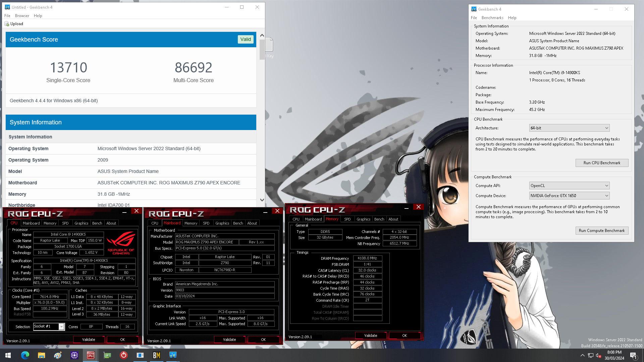Viewport: 644px width, 362px height.
Task: Click the DRAM Frequency 4108.0 MHz value
Action: click(367, 258)
